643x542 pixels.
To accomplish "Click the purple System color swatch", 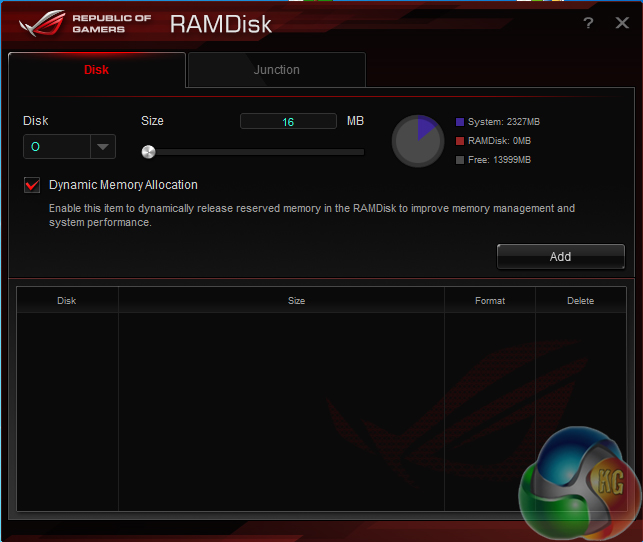I will tap(460, 122).
